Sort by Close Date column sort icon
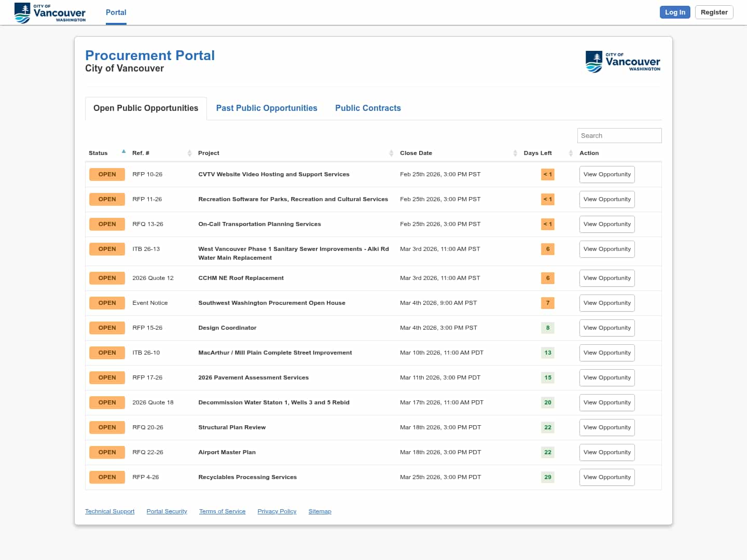Image resolution: width=747 pixels, height=560 pixels. (515, 153)
